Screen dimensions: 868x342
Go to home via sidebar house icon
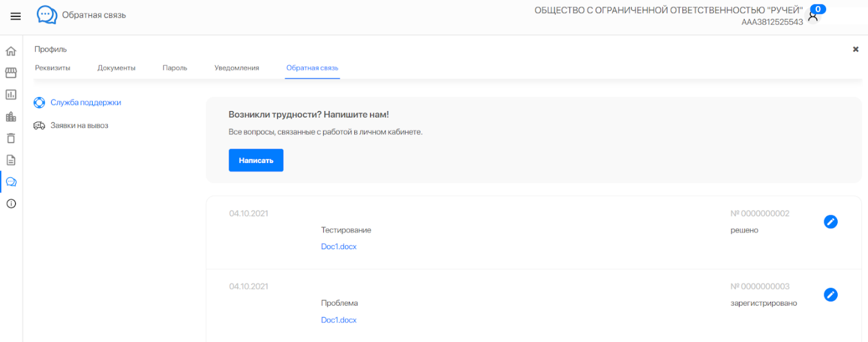[x=11, y=52]
